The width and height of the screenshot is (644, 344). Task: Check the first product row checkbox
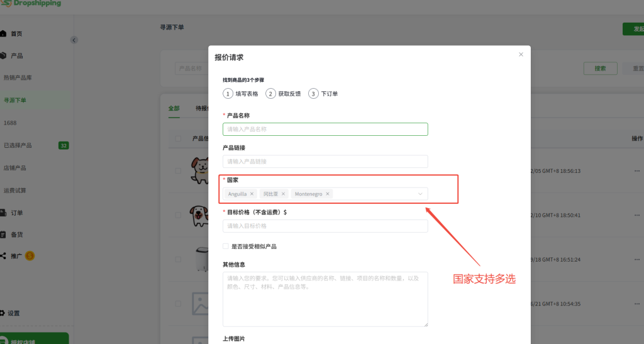click(x=179, y=171)
